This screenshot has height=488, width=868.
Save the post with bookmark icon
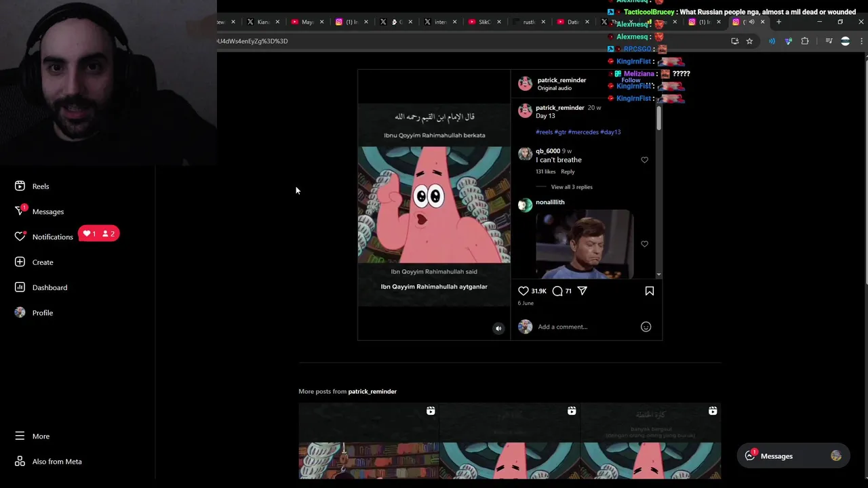tap(649, 291)
